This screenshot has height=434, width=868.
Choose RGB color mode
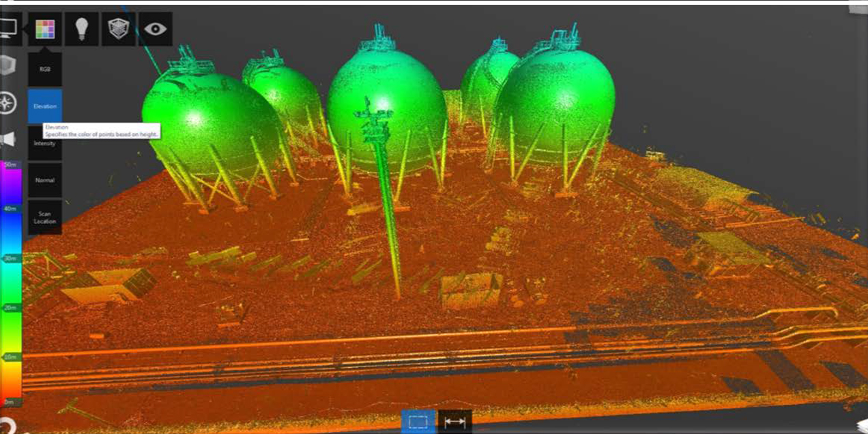pyautogui.click(x=45, y=70)
